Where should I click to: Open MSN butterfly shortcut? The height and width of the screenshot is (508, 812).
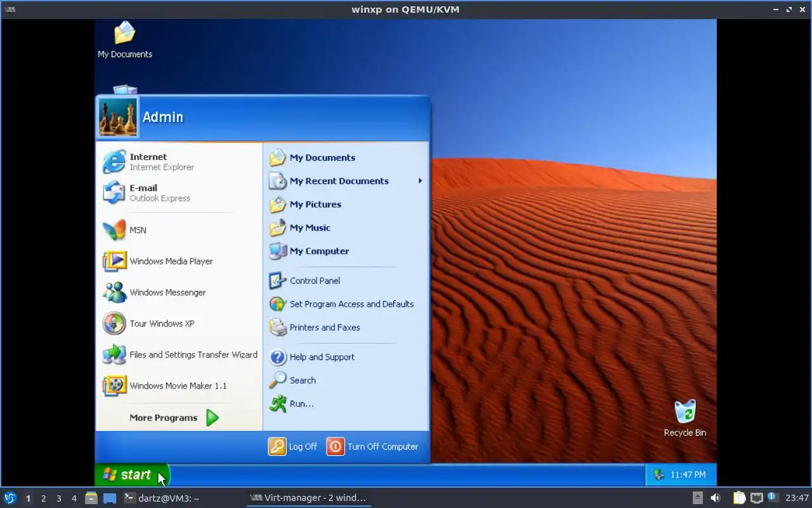(180, 230)
